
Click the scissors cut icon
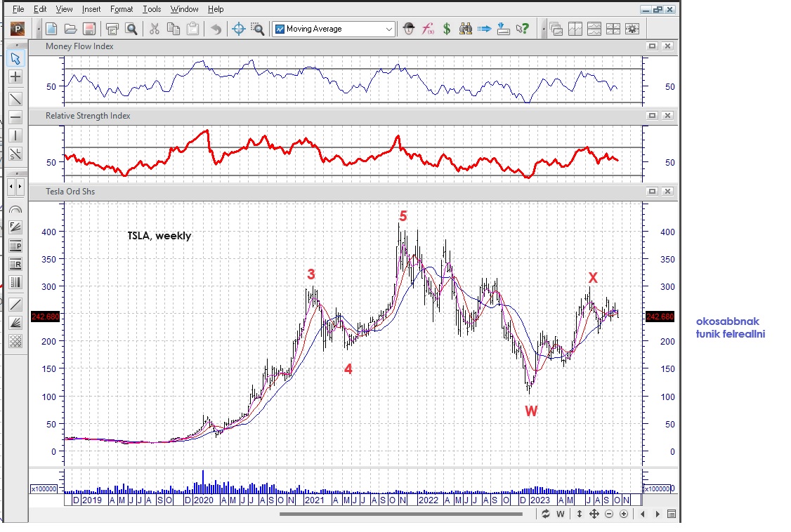[x=155, y=29]
